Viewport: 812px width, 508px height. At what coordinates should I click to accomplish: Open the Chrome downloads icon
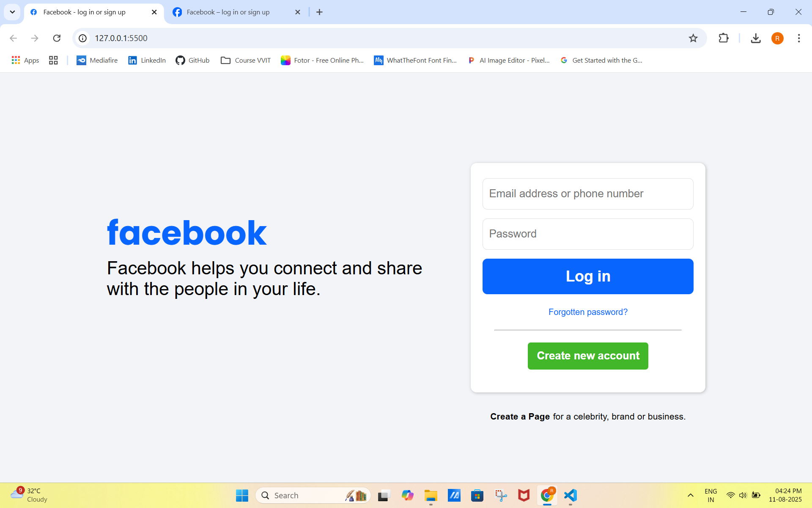(x=756, y=38)
